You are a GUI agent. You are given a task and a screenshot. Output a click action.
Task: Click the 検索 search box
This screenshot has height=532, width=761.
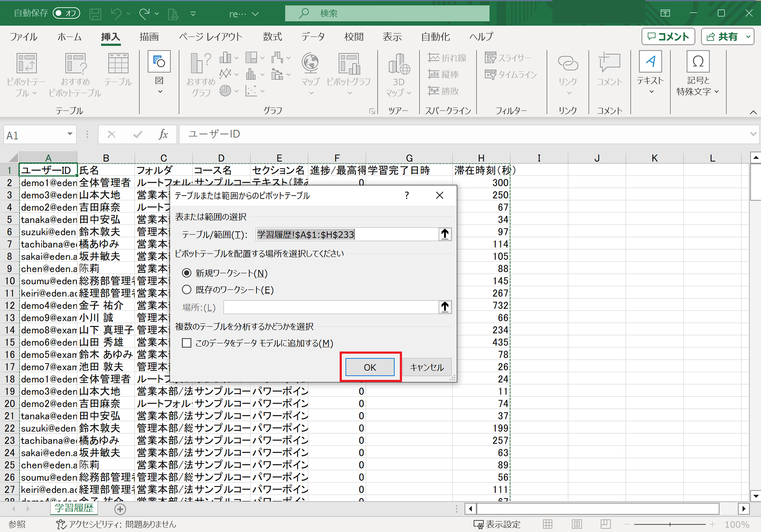click(387, 13)
